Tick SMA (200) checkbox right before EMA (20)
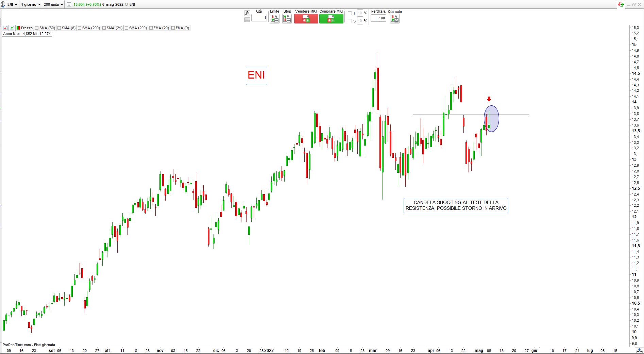Screen dimensions: 644x354 [x=126, y=28]
